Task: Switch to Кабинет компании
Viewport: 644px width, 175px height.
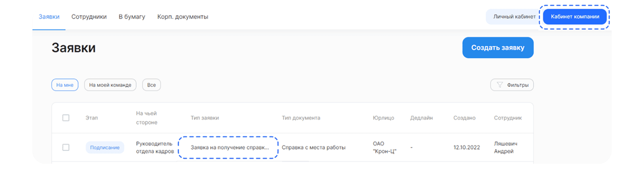Action: click(575, 16)
